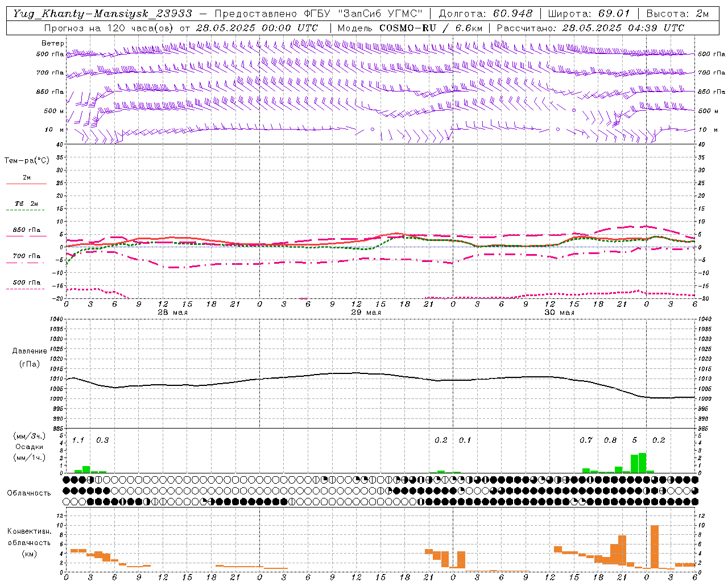Select the '(мм/1ч.)' precipitation unit label
Image resolution: width=728 pixels, height=582 pixels.
point(29,458)
